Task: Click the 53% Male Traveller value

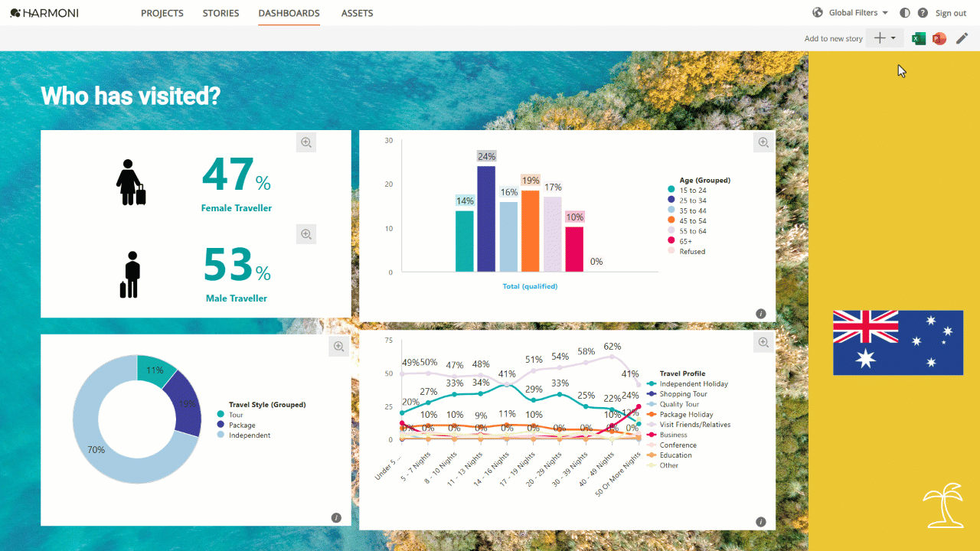Action: pos(237,266)
